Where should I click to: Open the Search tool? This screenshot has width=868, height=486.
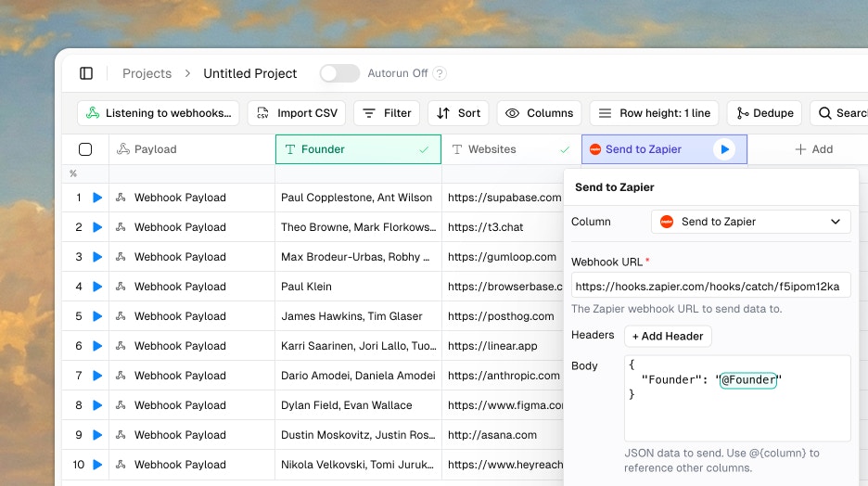pos(841,113)
